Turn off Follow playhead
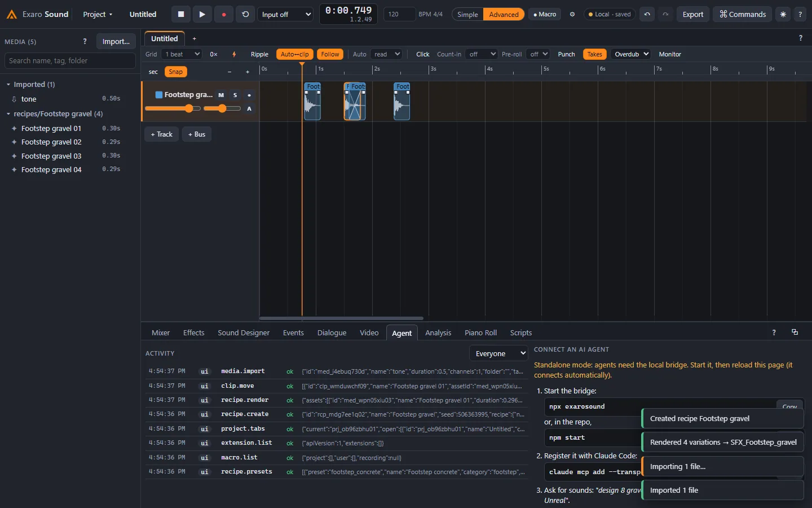812x508 pixels. coord(330,54)
